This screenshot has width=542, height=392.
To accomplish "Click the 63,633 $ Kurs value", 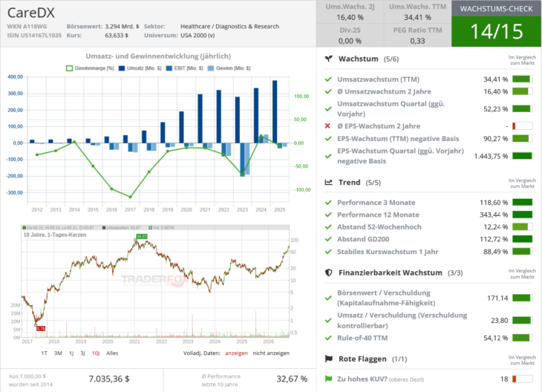I will point(117,35).
